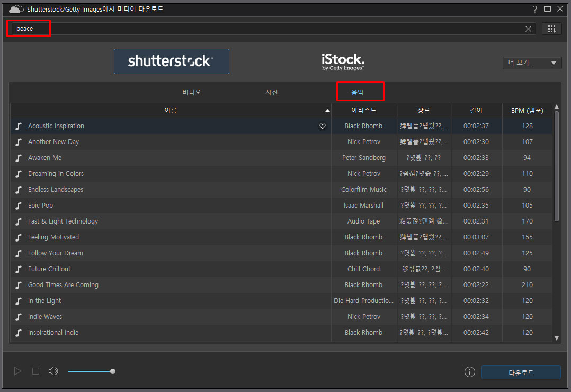571x392 pixels.
Task: Select the Shutterstock source button
Action: tap(172, 61)
